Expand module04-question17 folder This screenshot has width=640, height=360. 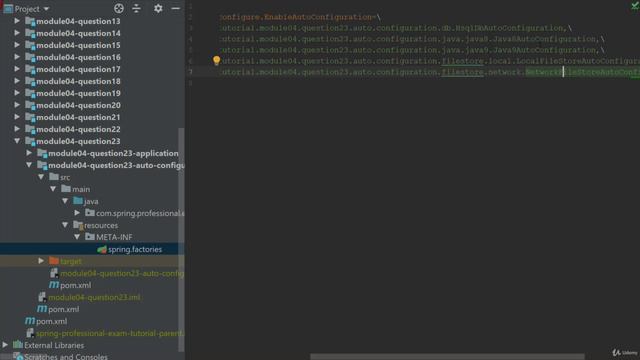[x=17, y=69]
